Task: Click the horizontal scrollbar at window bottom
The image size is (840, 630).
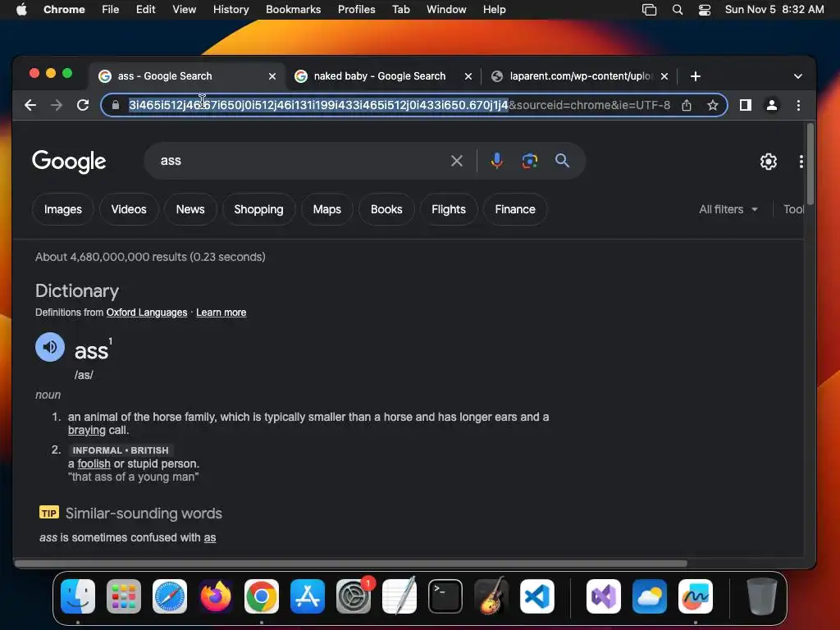Action: pos(351,564)
